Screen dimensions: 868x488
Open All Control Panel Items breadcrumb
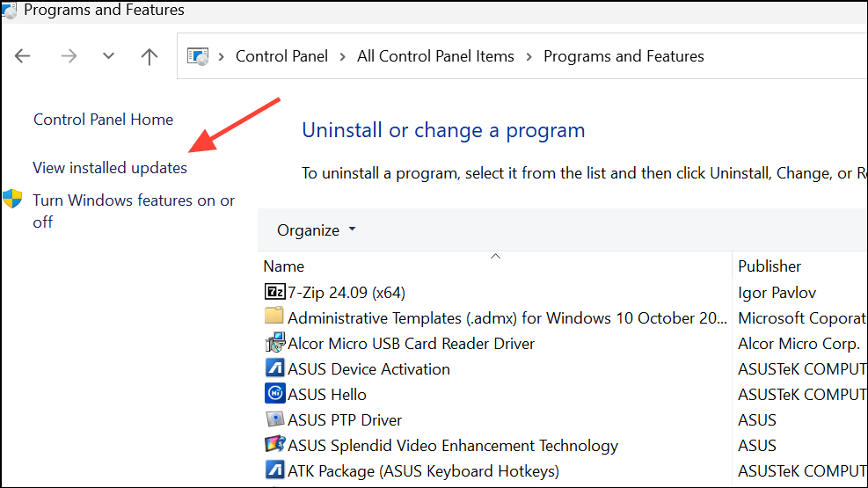point(435,56)
